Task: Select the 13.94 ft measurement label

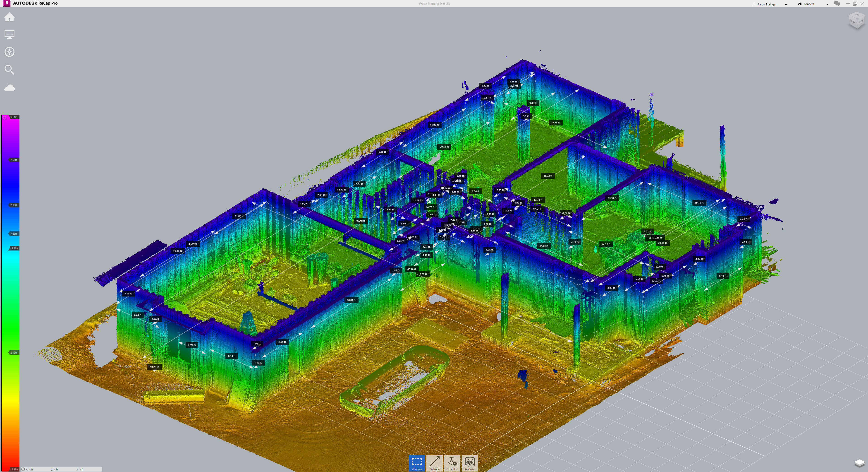Action: coord(612,198)
